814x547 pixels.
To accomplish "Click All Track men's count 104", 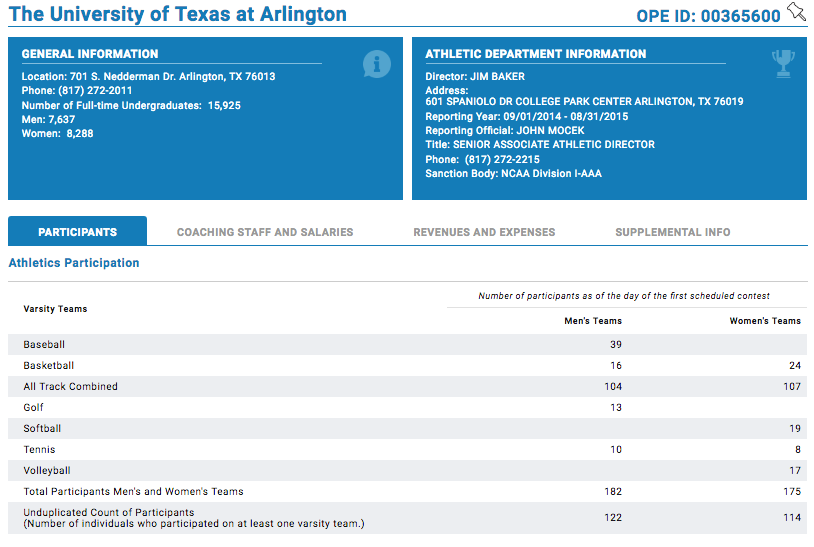I will pyautogui.click(x=613, y=387).
